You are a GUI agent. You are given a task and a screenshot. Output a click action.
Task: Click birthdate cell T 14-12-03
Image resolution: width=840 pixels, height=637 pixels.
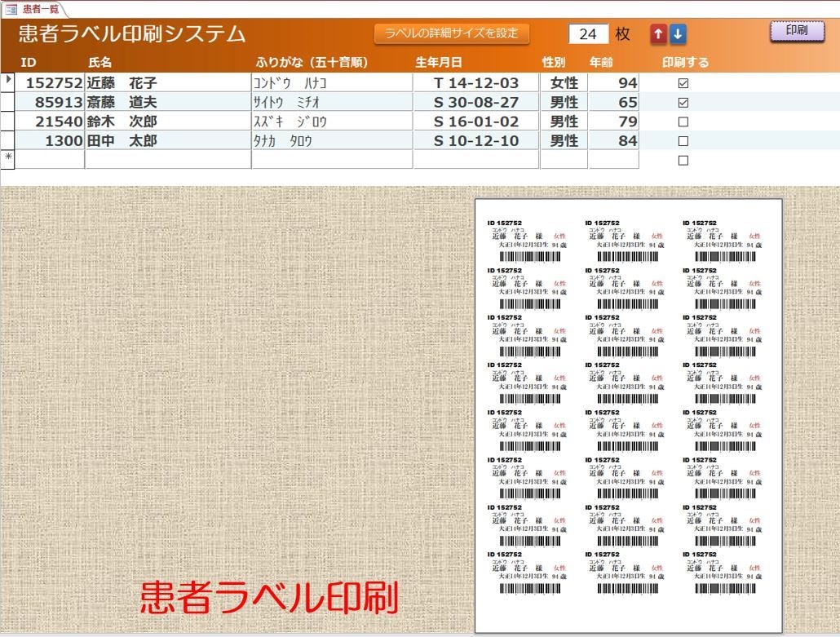(475, 82)
